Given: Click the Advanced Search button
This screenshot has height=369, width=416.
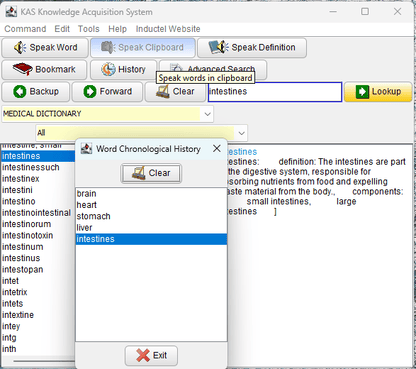Looking at the screenshot, I should (213, 69).
